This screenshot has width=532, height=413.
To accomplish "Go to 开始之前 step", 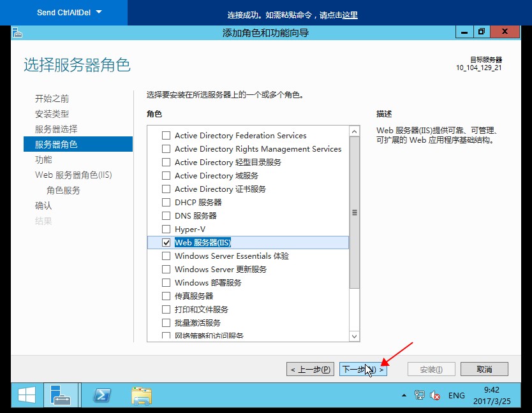I will pos(52,99).
